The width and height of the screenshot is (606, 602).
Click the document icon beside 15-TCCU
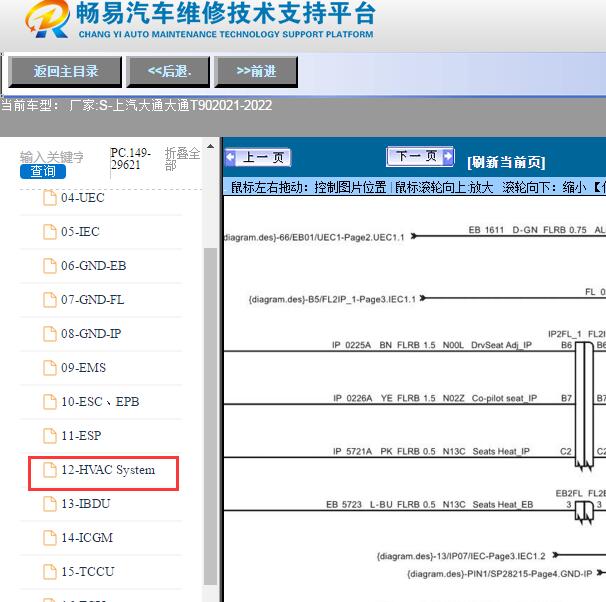tap(49, 572)
